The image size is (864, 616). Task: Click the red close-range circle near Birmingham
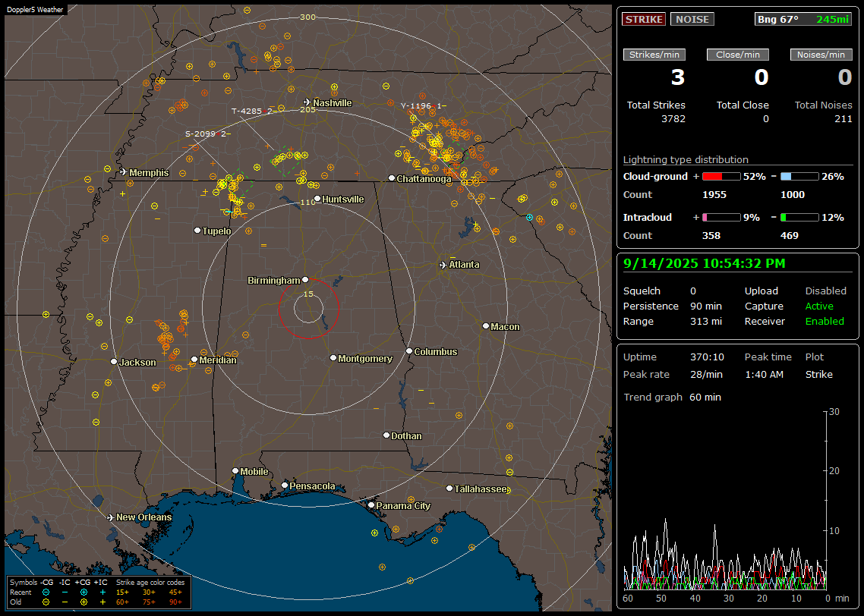pyautogui.click(x=308, y=308)
